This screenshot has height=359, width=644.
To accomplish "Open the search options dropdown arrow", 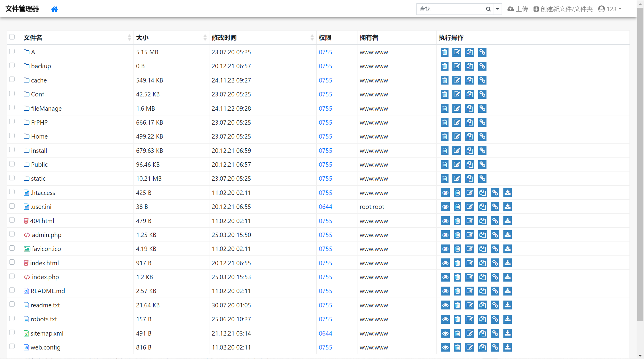I will click(497, 9).
